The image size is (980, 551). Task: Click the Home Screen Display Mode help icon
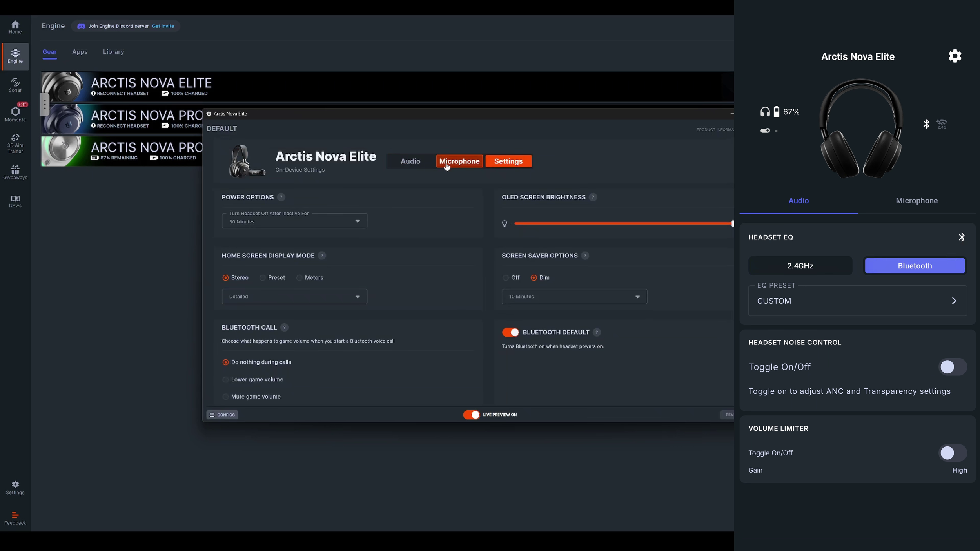pos(322,256)
